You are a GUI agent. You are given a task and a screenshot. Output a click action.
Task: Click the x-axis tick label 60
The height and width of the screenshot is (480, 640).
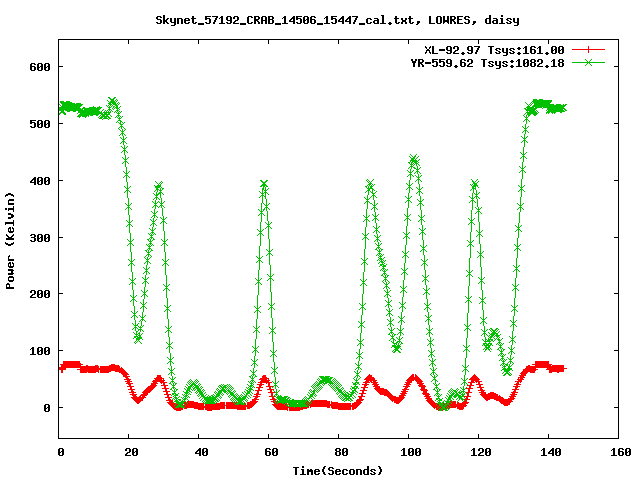point(271,452)
